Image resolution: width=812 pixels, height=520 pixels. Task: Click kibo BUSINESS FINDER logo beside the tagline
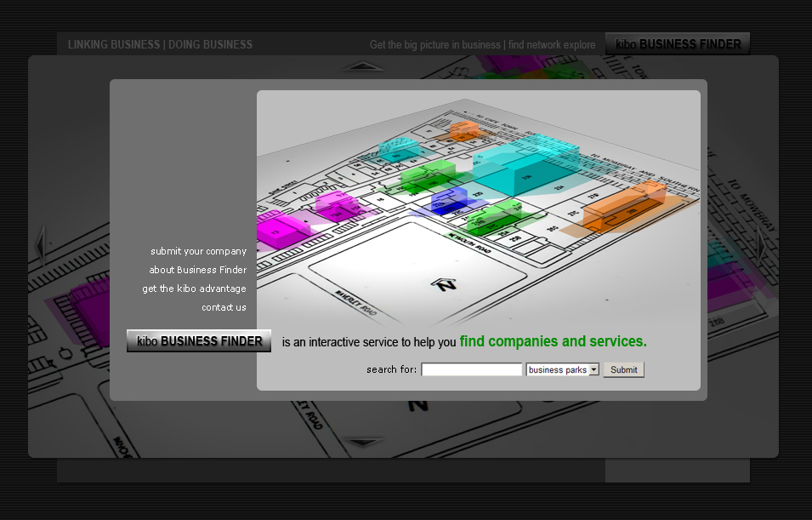199,341
